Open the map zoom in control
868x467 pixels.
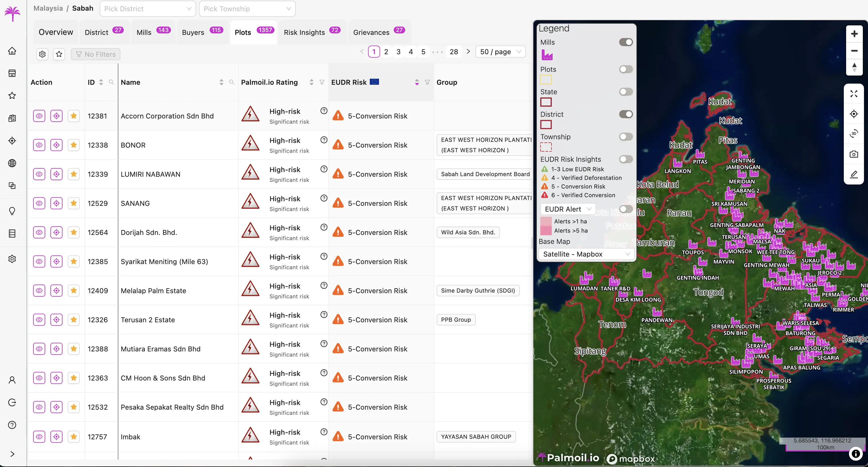click(x=854, y=33)
